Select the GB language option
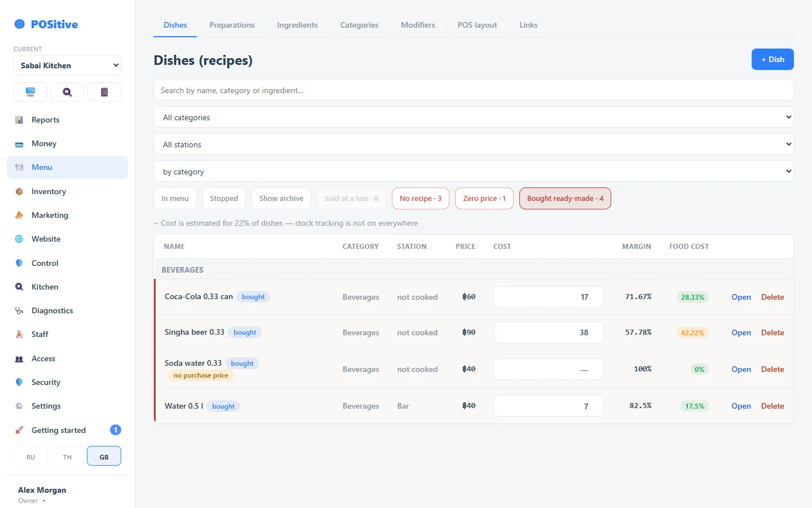Viewport: 812px width, 508px height. [x=104, y=456]
